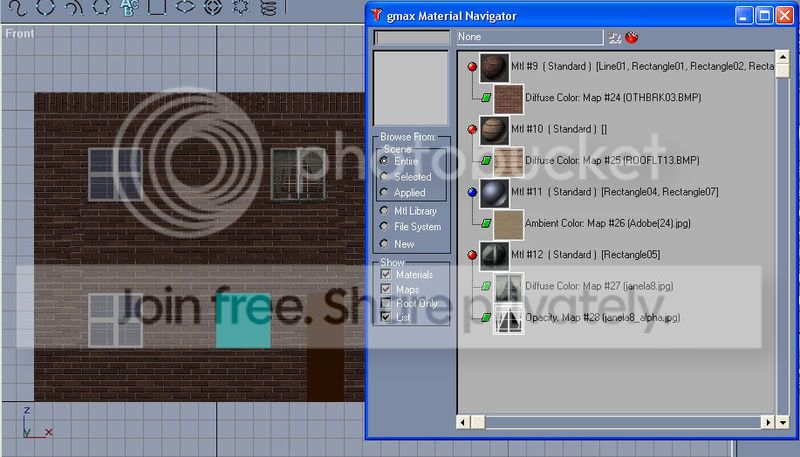Choose Entire under Scene browse options

point(384,161)
